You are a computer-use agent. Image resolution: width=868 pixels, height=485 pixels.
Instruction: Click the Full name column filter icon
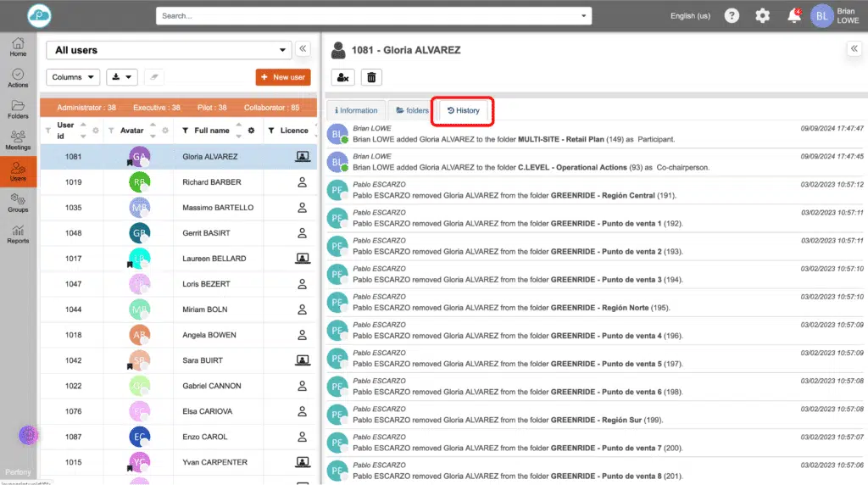click(185, 131)
